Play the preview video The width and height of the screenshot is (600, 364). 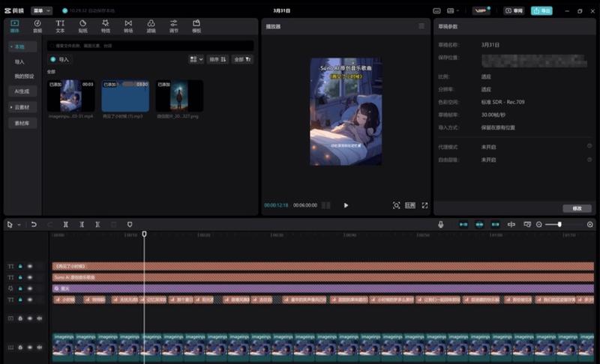tap(346, 205)
